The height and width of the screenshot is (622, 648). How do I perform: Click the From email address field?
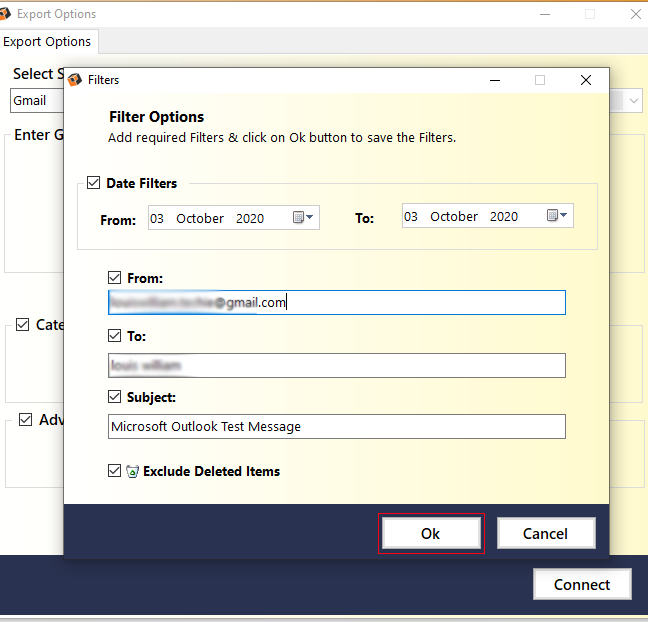(336, 302)
